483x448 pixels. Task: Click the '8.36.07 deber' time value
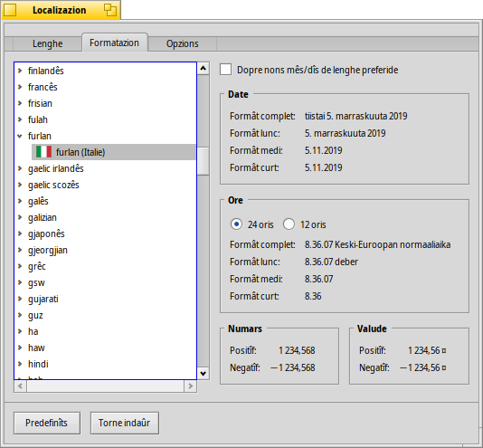pyautogui.click(x=331, y=262)
